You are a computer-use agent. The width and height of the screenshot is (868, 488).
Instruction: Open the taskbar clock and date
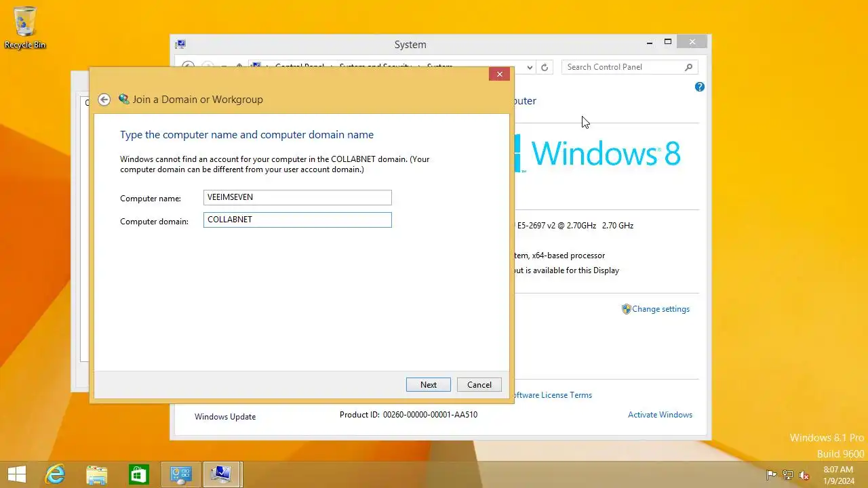(838, 475)
